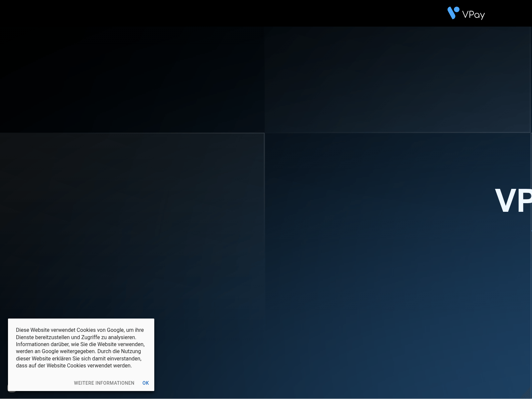Open Weitere Informationen about cookies

[104, 383]
